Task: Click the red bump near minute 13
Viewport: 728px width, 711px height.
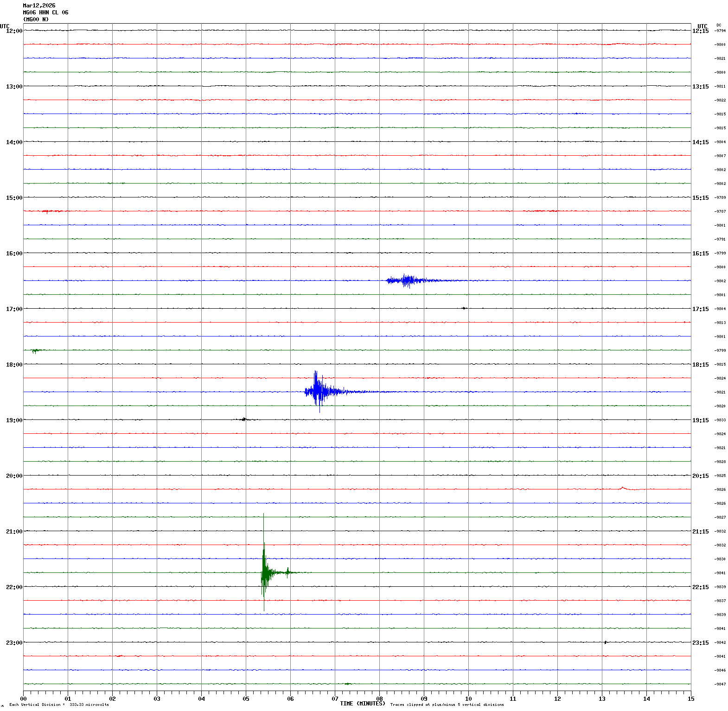Action: tap(623, 488)
